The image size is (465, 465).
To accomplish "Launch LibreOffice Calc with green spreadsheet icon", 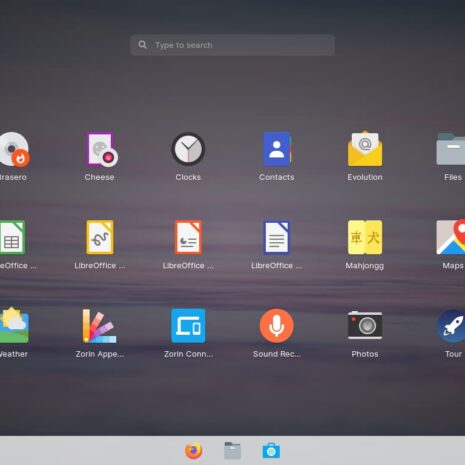I will [x=12, y=237].
